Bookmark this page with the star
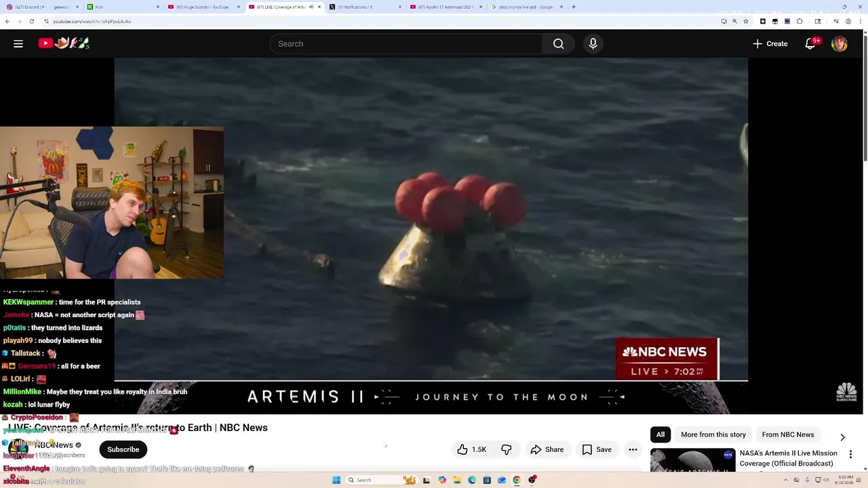868x488 pixels. coord(746,21)
